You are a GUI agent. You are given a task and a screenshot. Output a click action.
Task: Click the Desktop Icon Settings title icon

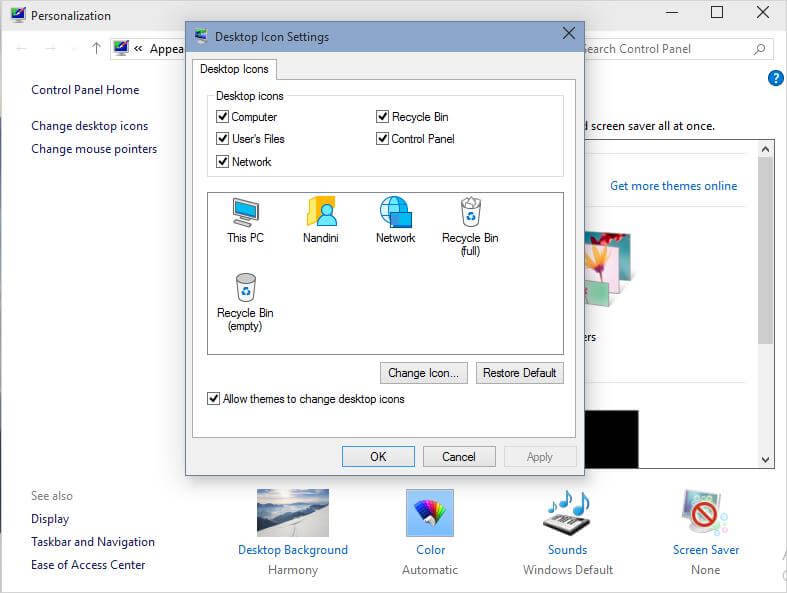click(201, 36)
